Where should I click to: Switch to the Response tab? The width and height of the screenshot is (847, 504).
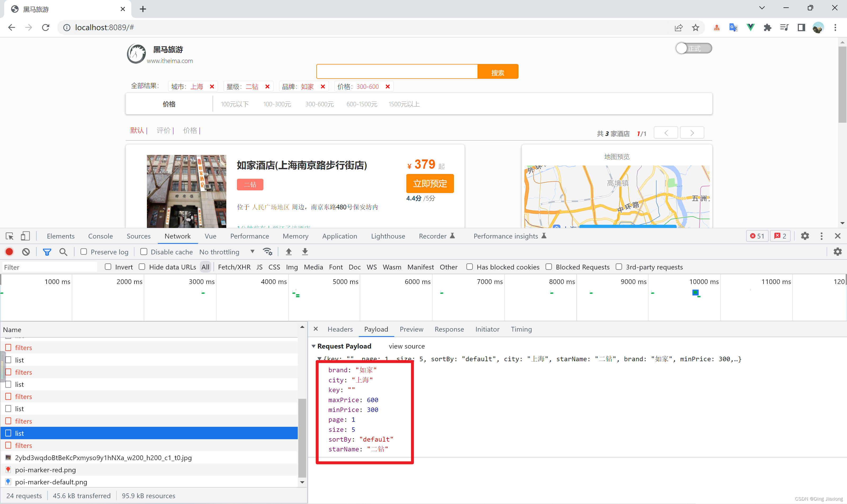(449, 329)
